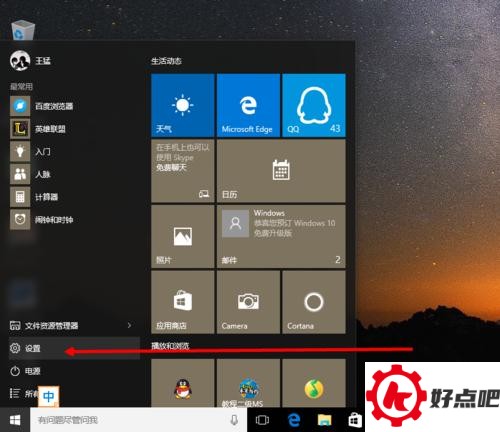Click the 播放和浏览 group heading
This screenshot has height=432, width=500.
170,346
